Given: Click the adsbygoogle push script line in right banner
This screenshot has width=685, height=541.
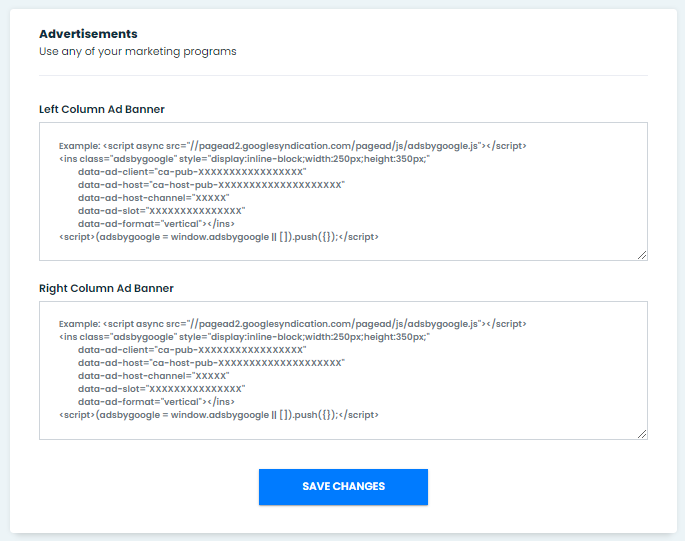Looking at the screenshot, I should [219, 415].
